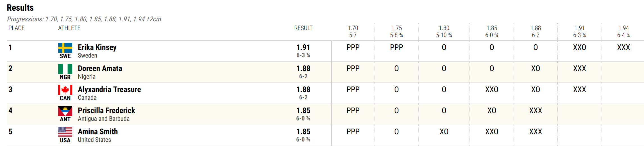The width and height of the screenshot is (644, 146).
Task: Click the Results heading
Action: pos(20,8)
